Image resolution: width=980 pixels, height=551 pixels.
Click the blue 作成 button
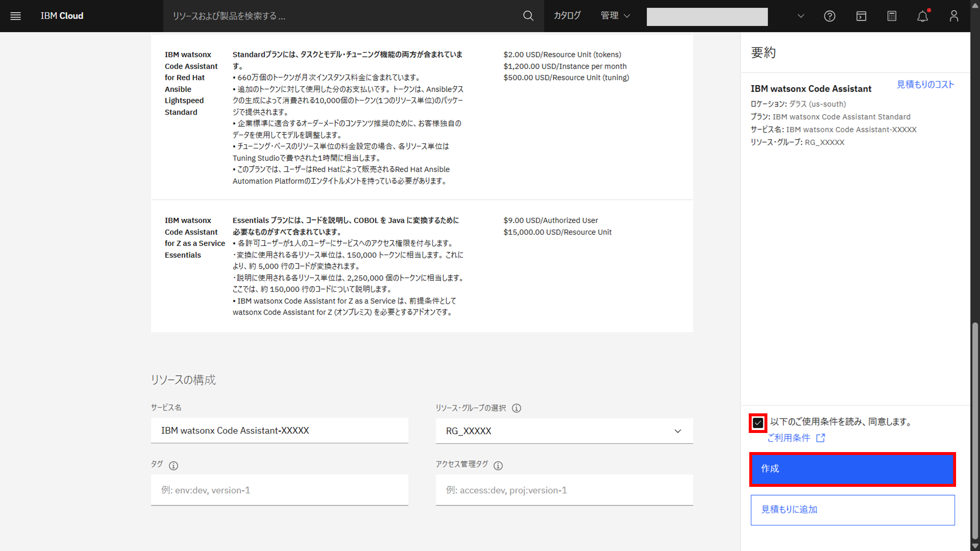852,469
